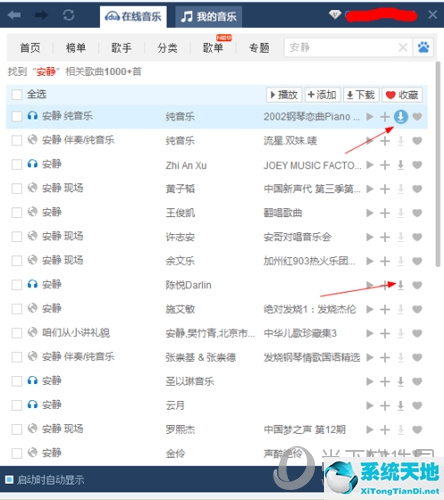Download the Zhi An Xu song
This screenshot has height=500, width=444.
pyautogui.click(x=401, y=165)
